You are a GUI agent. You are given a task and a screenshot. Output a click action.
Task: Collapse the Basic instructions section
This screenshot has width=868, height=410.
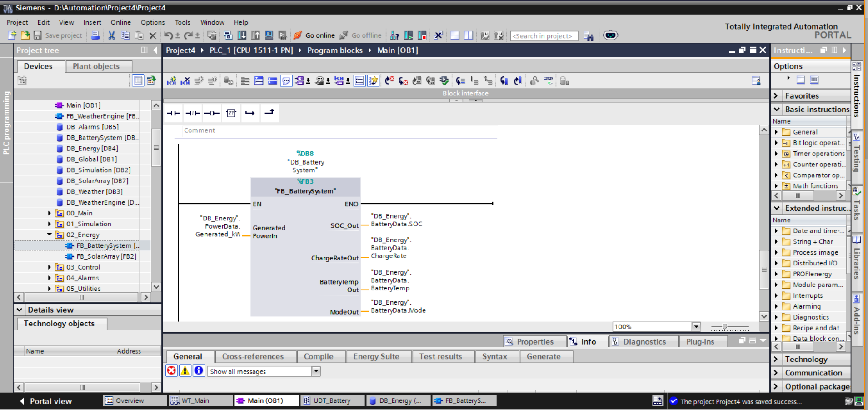777,110
